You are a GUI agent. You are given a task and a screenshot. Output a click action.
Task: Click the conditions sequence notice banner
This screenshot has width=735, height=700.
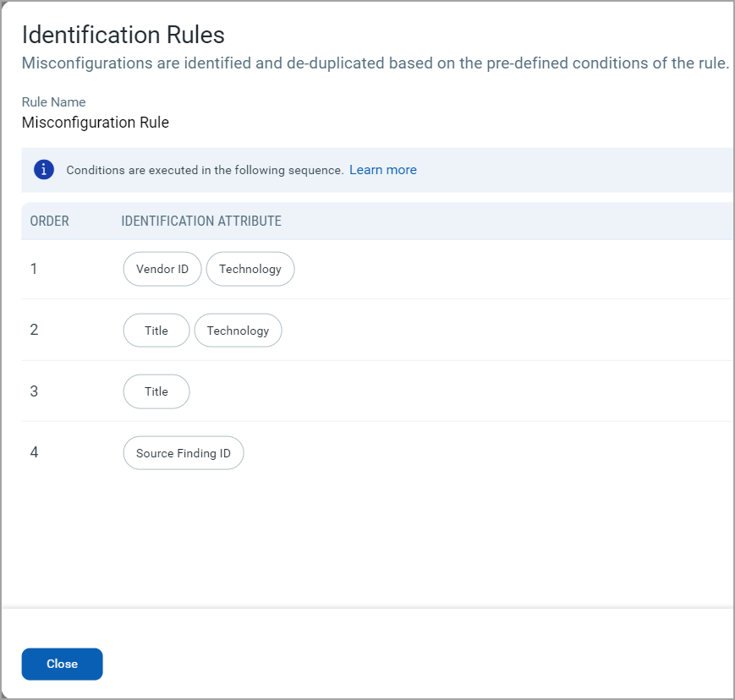(x=211, y=169)
